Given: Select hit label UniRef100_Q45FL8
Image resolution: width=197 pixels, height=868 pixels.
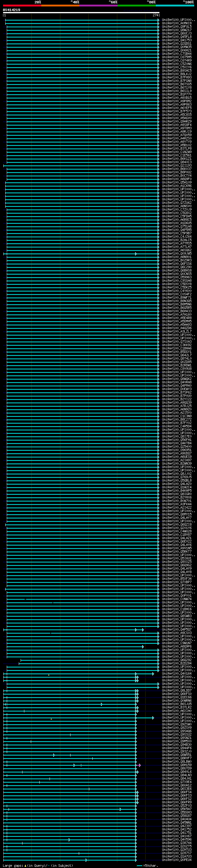Looking at the screenshot, I should [177, 37].
